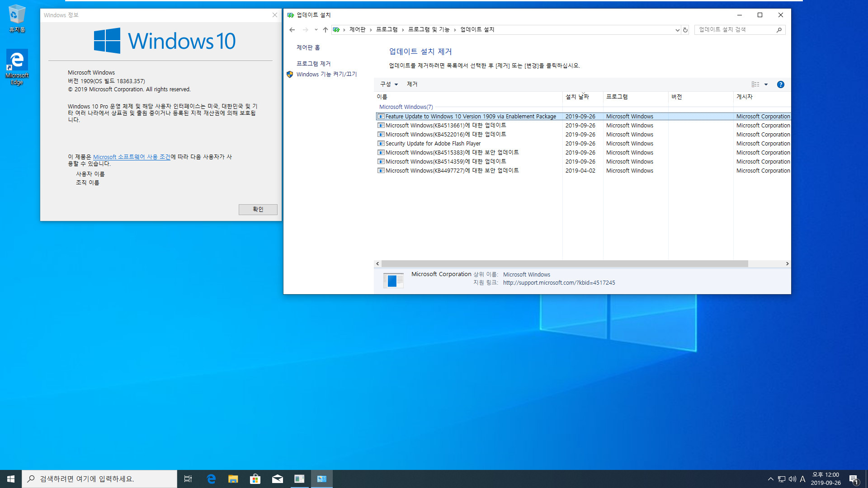868x488 pixels.
Task: Open the Recycle Bin desktop icon
Action: [17, 19]
